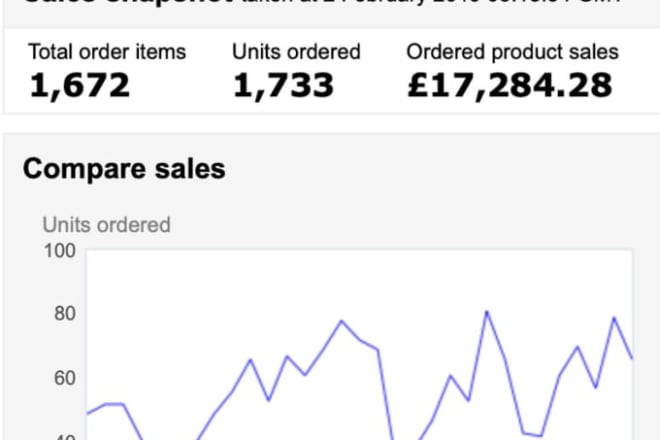Screen dimensions: 660x440
Task: Click the 60 axis label on the chart
Action: [65, 378]
